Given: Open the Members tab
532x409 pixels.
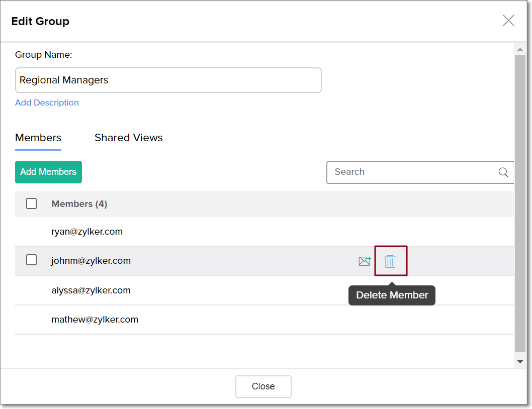Looking at the screenshot, I should point(38,138).
